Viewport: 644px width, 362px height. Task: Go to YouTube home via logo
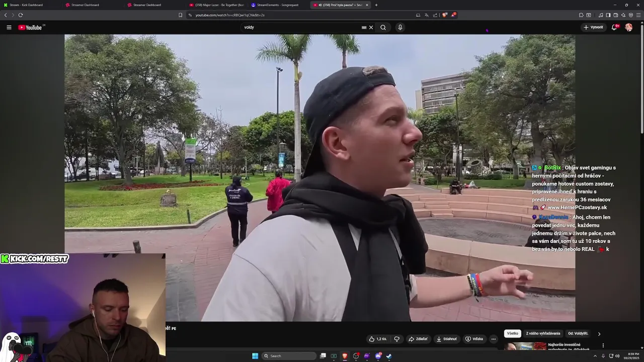tap(31, 27)
